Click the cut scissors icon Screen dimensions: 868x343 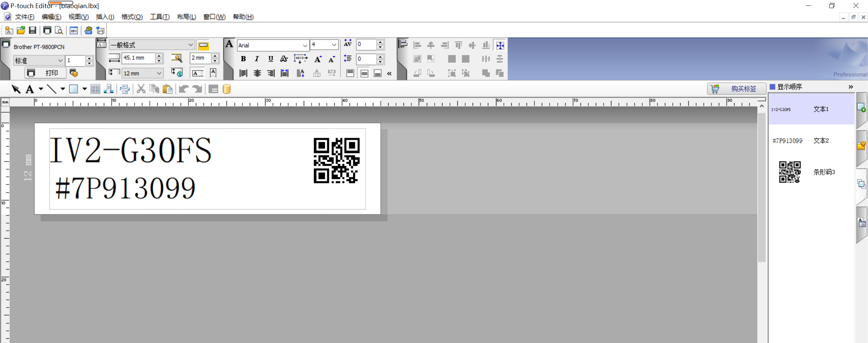click(141, 89)
